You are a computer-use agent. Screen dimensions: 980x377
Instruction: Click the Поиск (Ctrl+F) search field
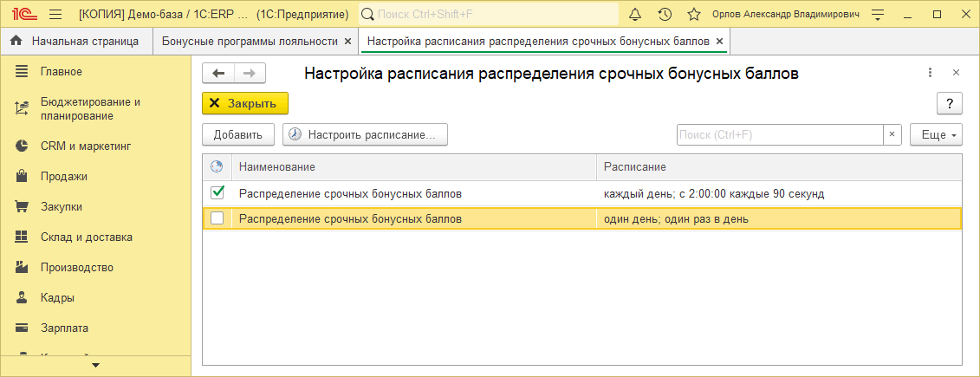tap(780, 135)
